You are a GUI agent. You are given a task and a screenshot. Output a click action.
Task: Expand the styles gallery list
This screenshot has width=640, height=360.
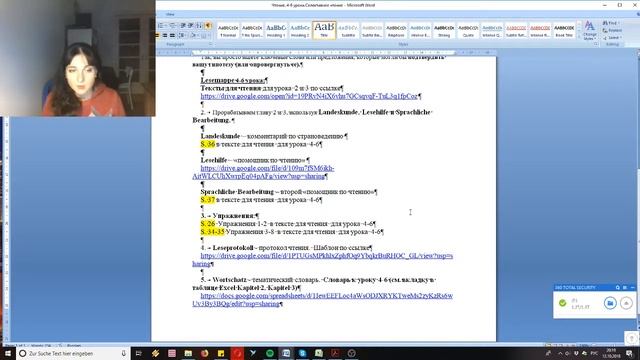579,37
